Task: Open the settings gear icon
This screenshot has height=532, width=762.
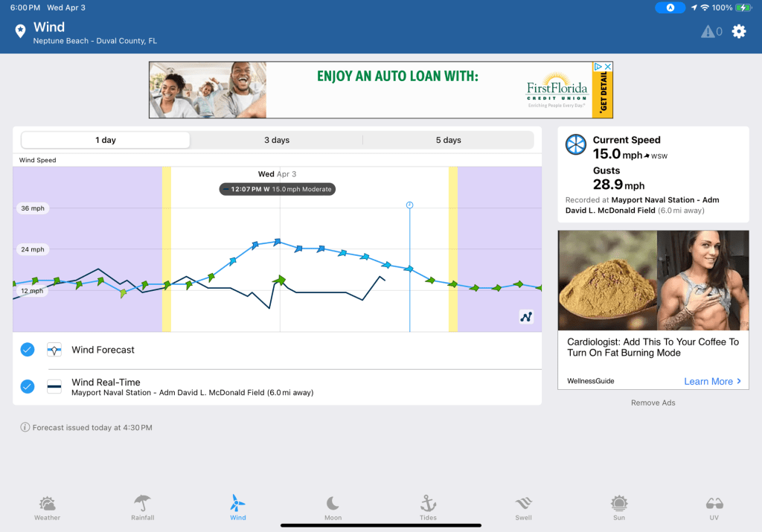Action: 738,31
